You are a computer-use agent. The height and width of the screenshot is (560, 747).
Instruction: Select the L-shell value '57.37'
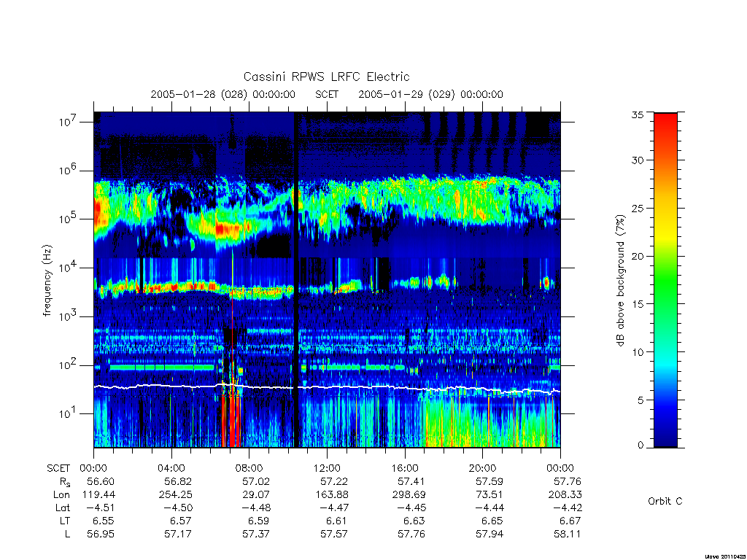256,534
